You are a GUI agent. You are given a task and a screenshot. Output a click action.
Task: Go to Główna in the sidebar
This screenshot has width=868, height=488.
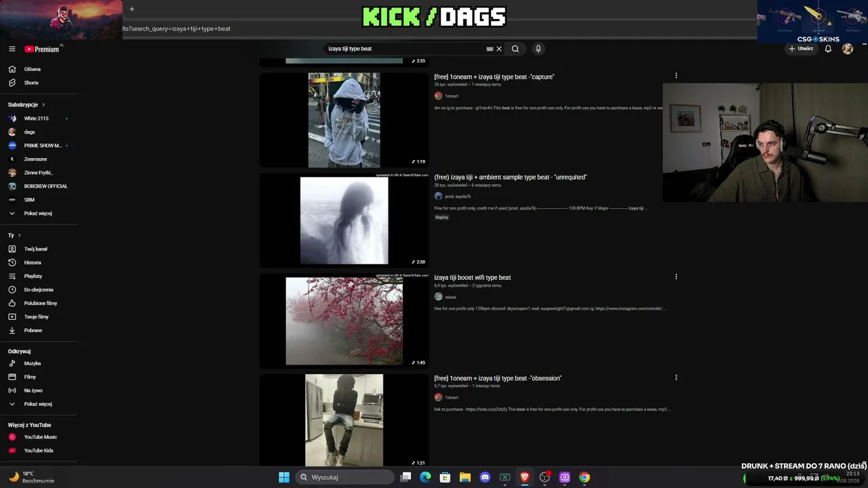tap(32, 69)
